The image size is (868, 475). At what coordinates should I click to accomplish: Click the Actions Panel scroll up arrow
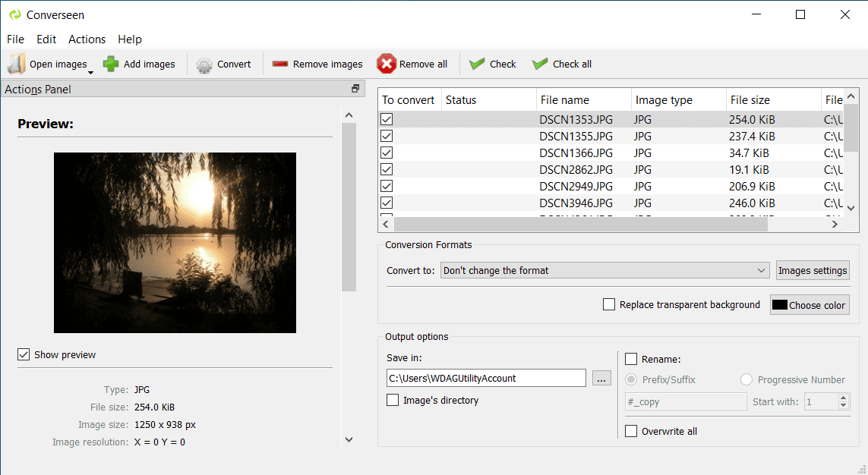click(x=349, y=115)
